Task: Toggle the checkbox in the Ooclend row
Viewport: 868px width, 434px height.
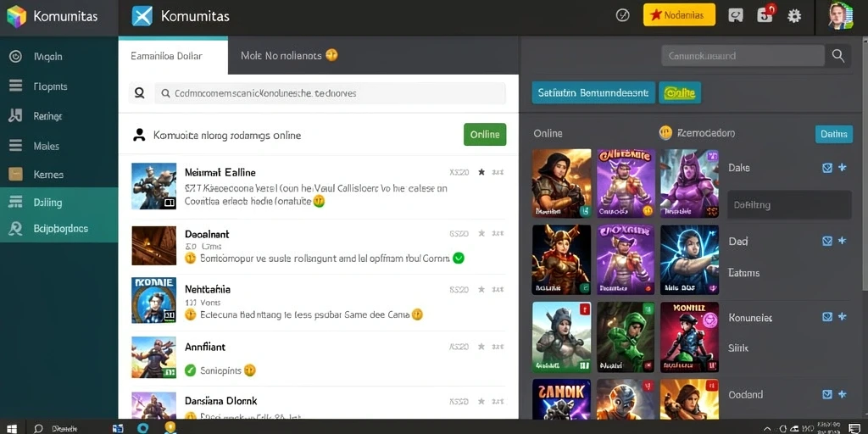Action: click(827, 394)
